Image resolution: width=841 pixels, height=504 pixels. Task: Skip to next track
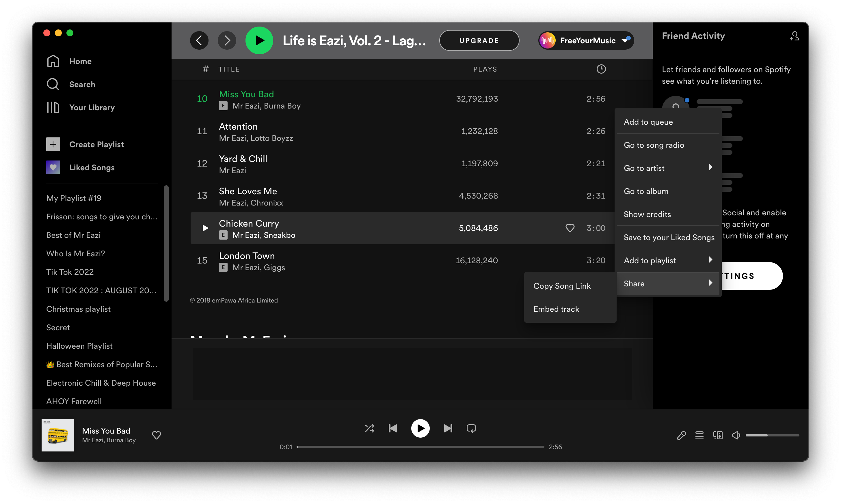pyautogui.click(x=448, y=428)
